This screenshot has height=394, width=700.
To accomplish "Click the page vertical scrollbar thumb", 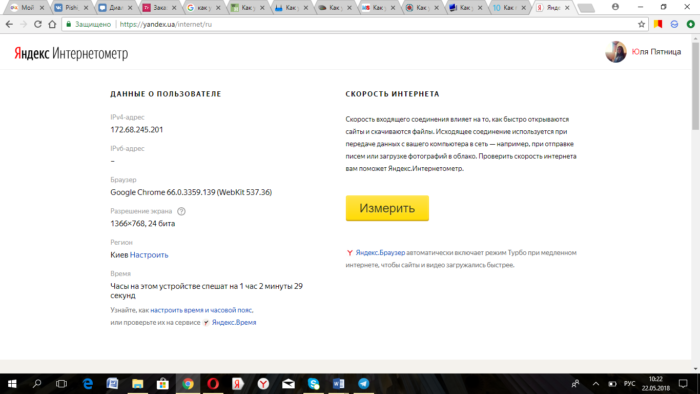I will [696, 85].
